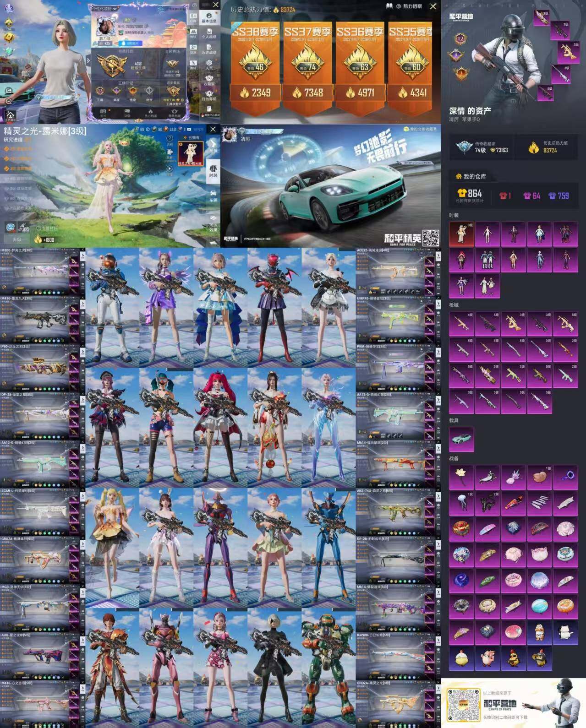Open the 主页展示 home icon
Viewport: 586px width, 728px height.
[x=10, y=115]
